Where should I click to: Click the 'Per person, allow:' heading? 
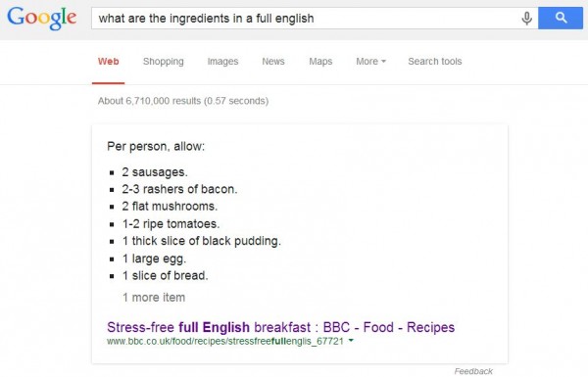pyautogui.click(x=156, y=146)
